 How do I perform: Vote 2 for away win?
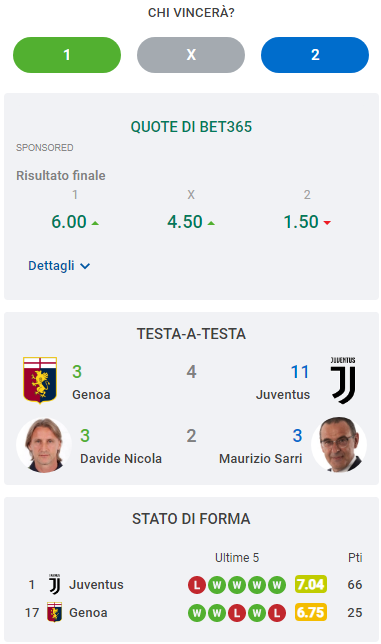click(315, 55)
